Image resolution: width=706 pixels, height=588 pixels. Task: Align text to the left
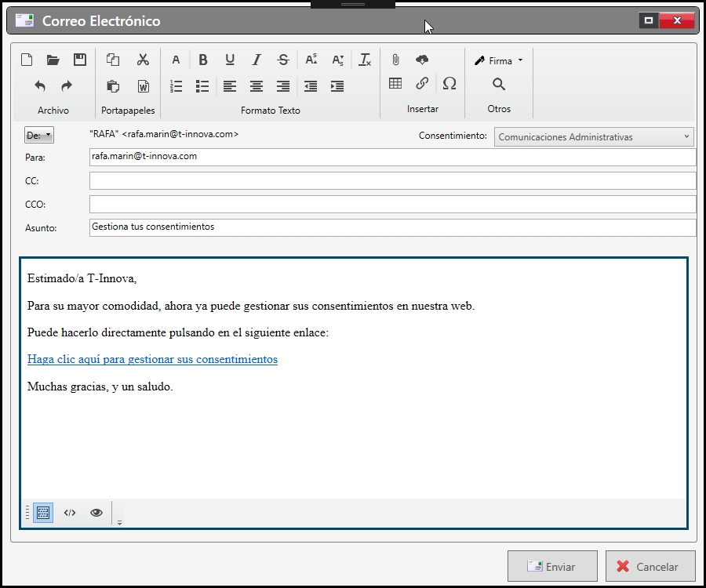coord(230,86)
